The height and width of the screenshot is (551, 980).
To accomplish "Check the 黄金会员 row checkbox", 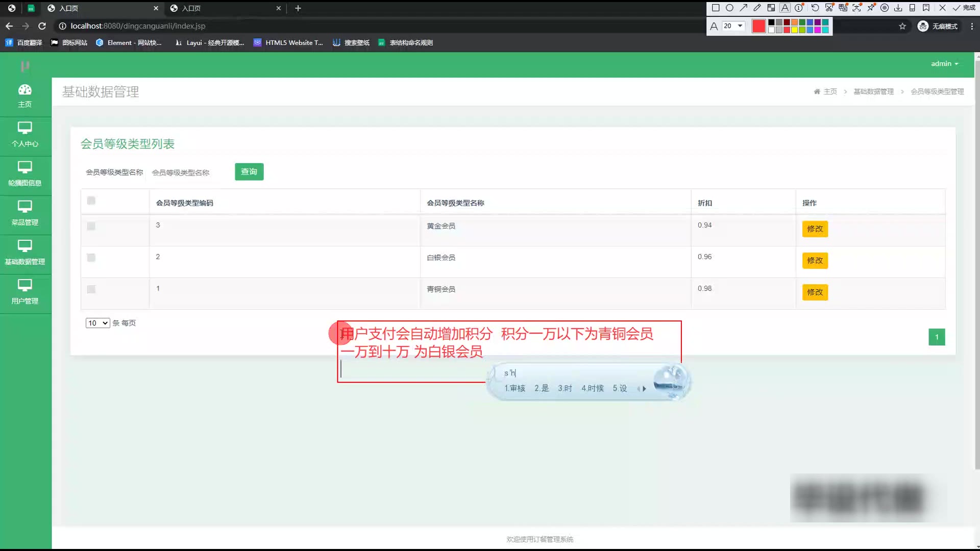I will [x=91, y=226].
